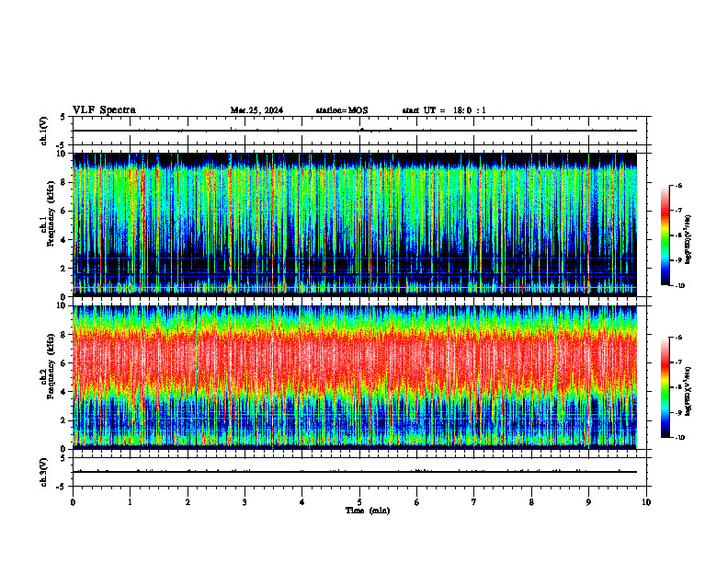Viewport: 728px width, 563px height.
Task: Click time axis tick label "4" below plots
Action: [301, 502]
